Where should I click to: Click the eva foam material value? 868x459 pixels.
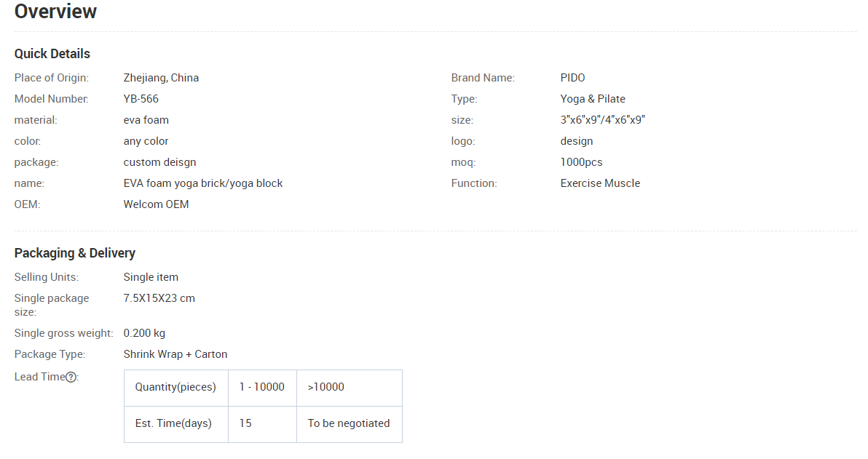point(146,120)
